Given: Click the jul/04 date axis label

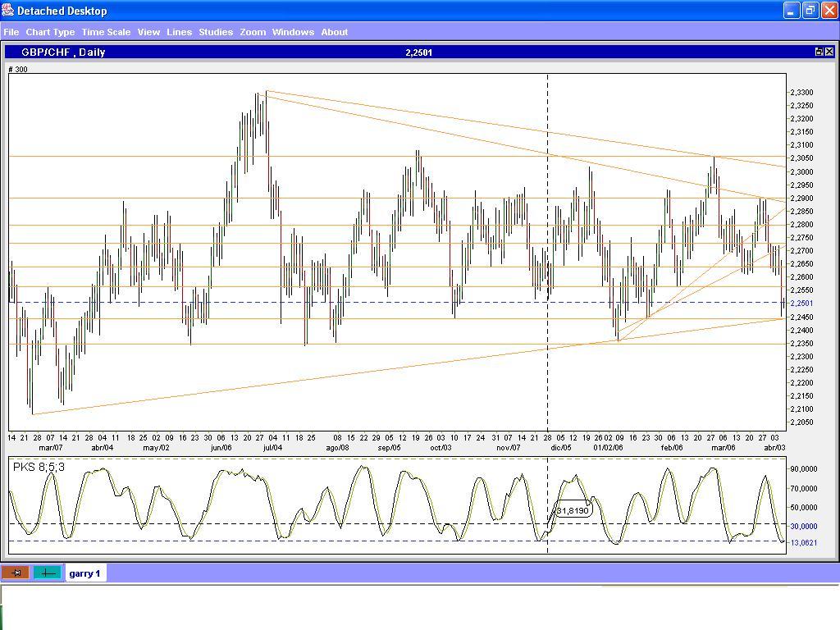Looking at the screenshot, I should (272, 447).
